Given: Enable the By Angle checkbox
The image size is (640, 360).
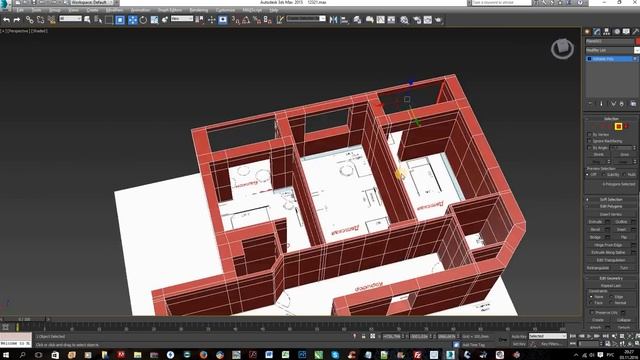Looking at the screenshot, I should point(589,147).
